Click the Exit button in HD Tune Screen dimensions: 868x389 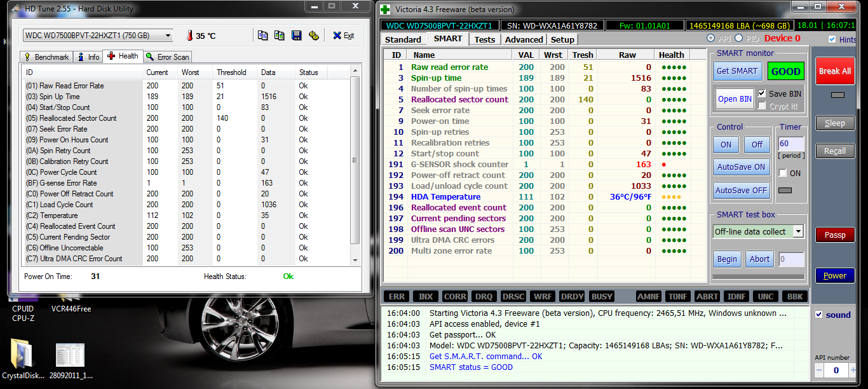344,36
